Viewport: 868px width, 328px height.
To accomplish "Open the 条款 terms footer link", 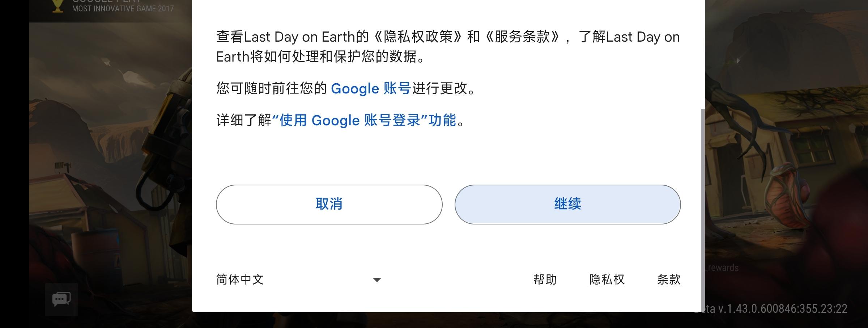I will [668, 279].
